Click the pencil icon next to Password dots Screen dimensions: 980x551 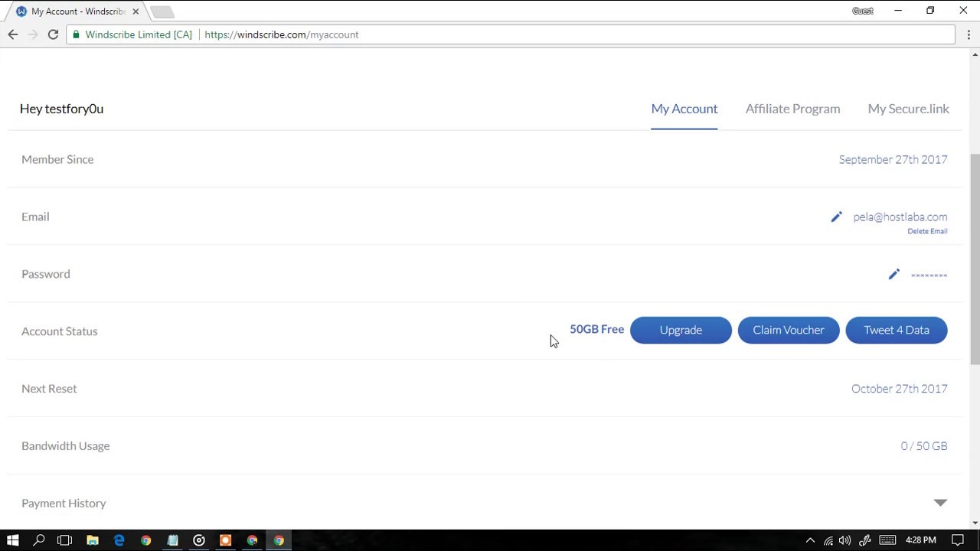point(893,274)
